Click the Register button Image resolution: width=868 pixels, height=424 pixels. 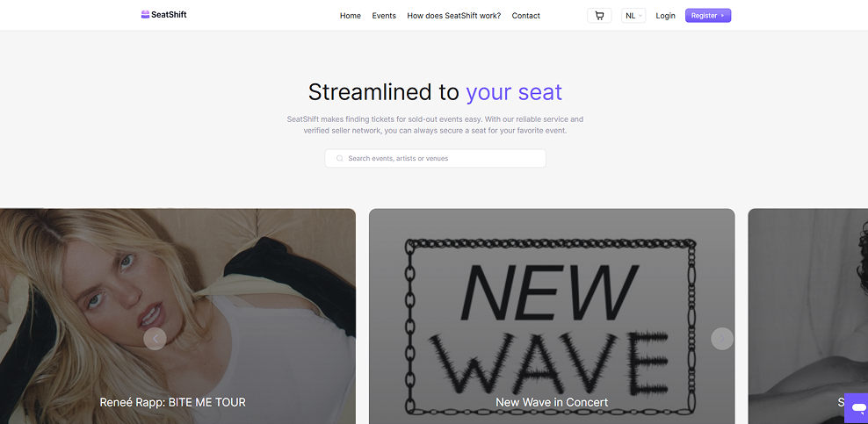pyautogui.click(x=708, y=16)
